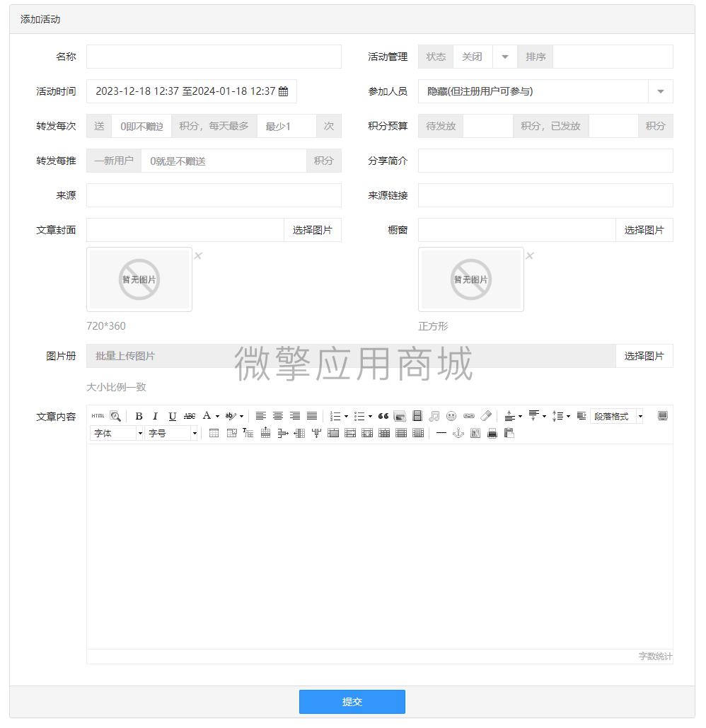
Task: Expand bullet list style options
Action: 370,417
